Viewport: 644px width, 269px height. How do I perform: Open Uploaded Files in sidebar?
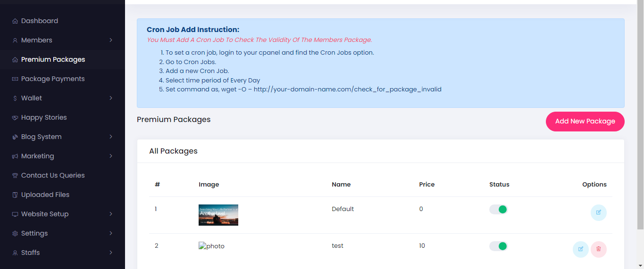coord(45,195)
